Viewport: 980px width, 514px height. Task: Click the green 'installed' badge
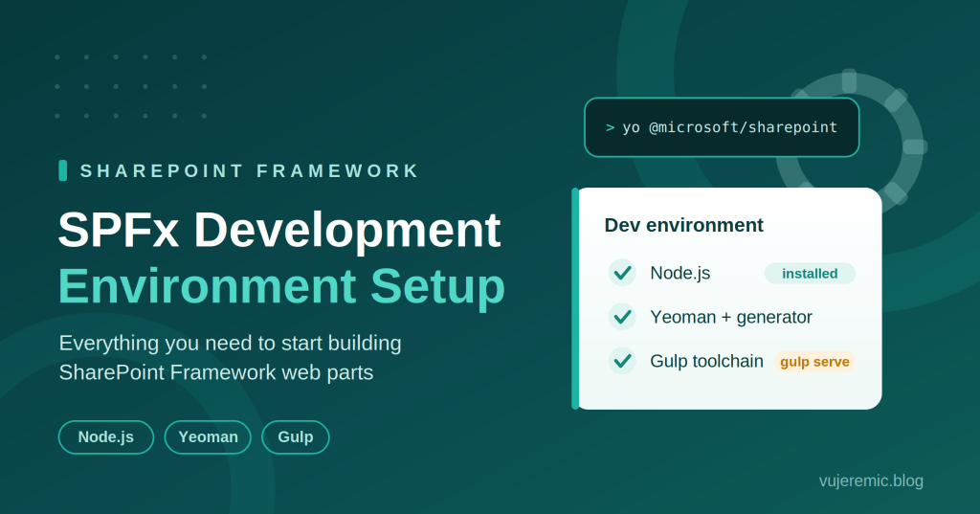(x=810, y=273)
